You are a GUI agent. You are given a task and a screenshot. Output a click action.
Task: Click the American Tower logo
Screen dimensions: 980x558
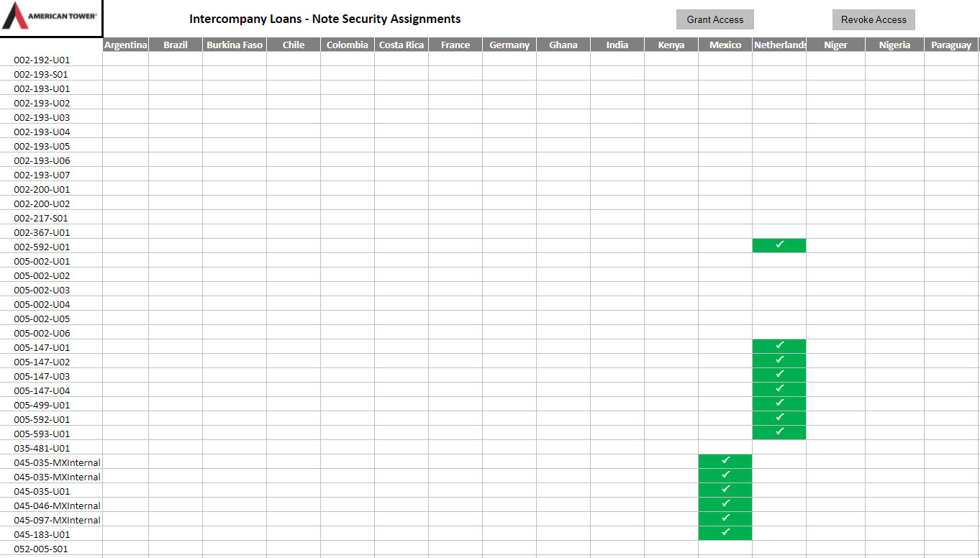click(51, 18)
